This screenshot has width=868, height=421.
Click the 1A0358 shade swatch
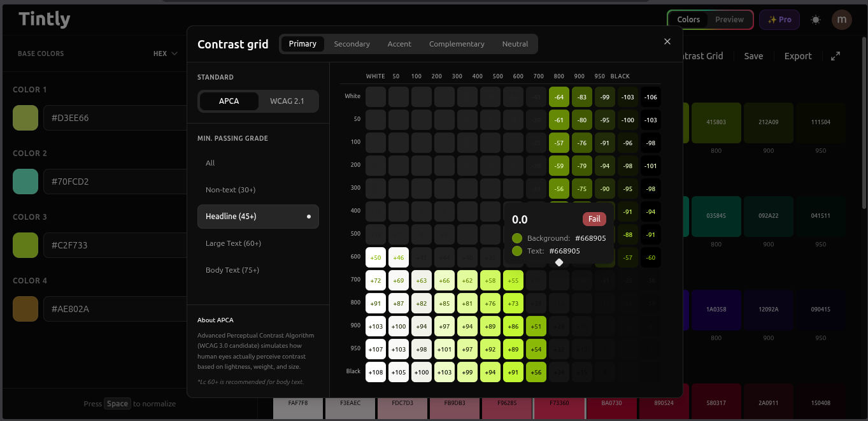716,310
